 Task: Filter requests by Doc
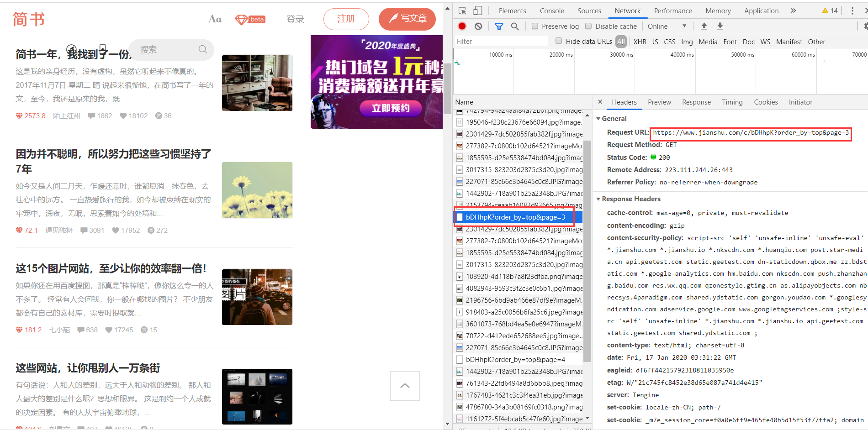click(749, 42)
